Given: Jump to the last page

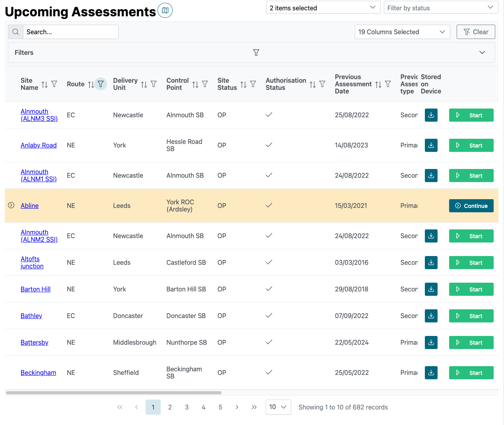Looking at the screenshot, I should [254, 407].
